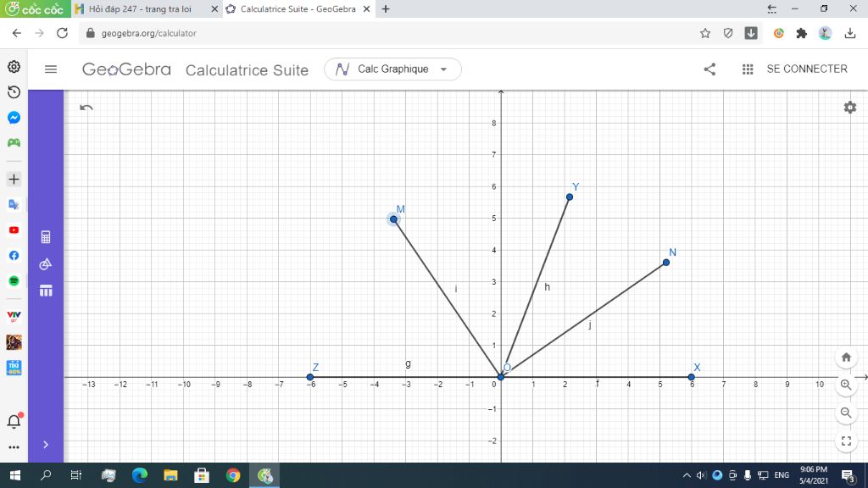This screenshot has height=488, width=868.
Task: Open Messenger from the sidebar
Action: (14, 117)
